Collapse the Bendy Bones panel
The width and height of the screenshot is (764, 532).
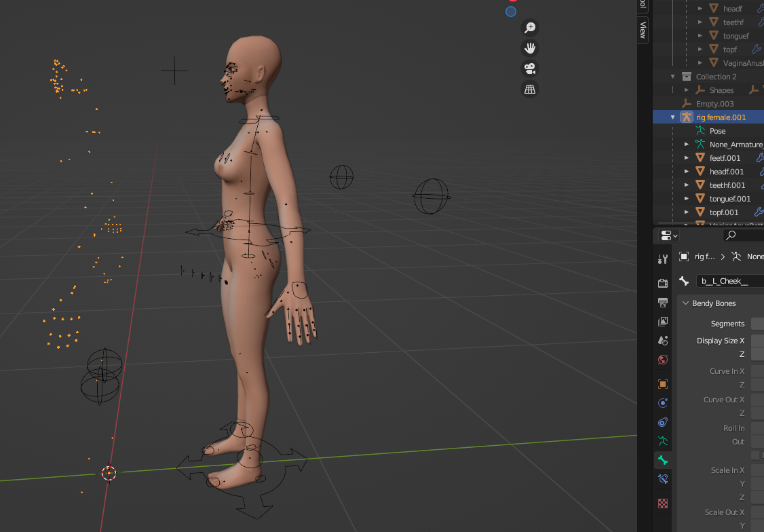tap(685, 303)
